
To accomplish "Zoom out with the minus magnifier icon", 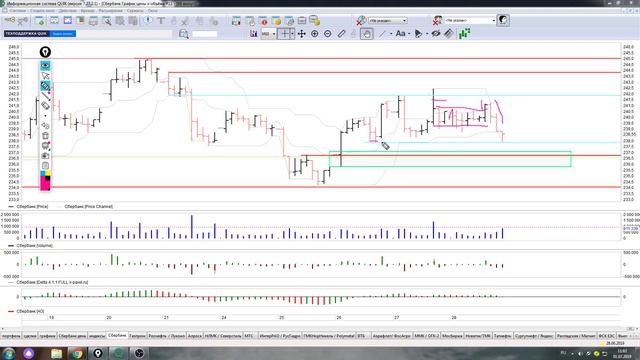I will point(328,34).
